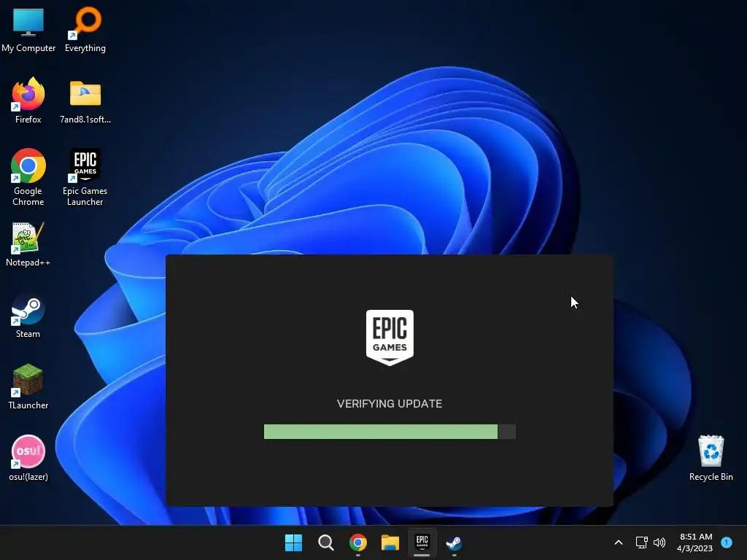
Task: Select the osu!(lazer) desktop shortcut
Action: [28, 458]
